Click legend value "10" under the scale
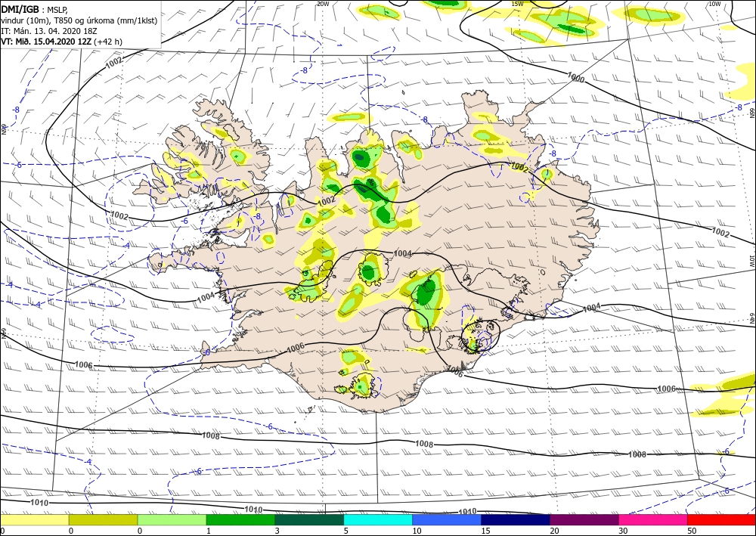Image resolution: width=756 pixels, height=536 pixels. pyautogui.click(x=416, y=531)
